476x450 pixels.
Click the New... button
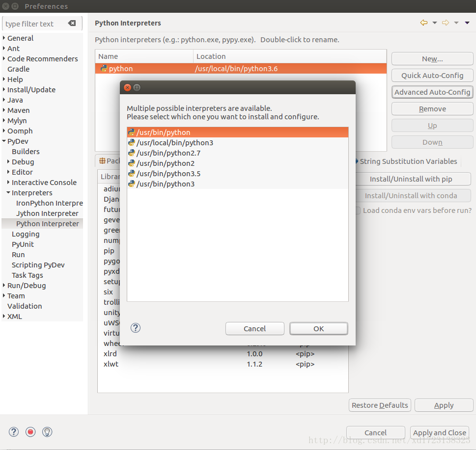(x=432, y=59)
